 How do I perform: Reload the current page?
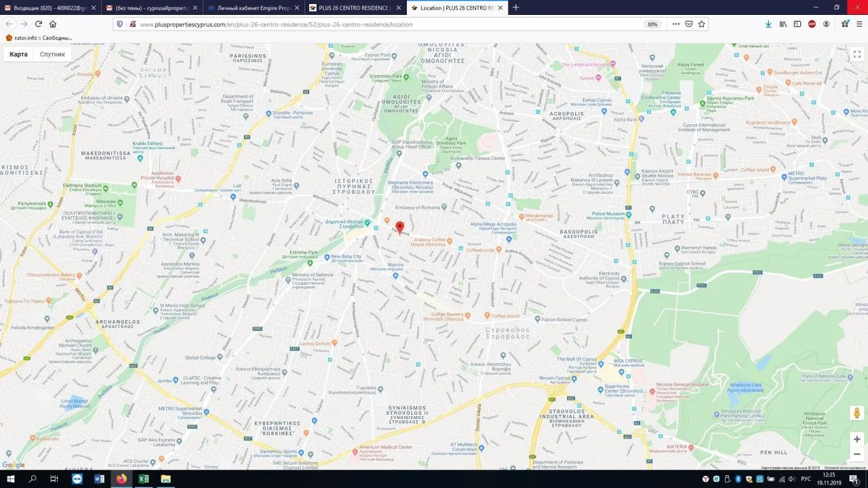(39, 24)
